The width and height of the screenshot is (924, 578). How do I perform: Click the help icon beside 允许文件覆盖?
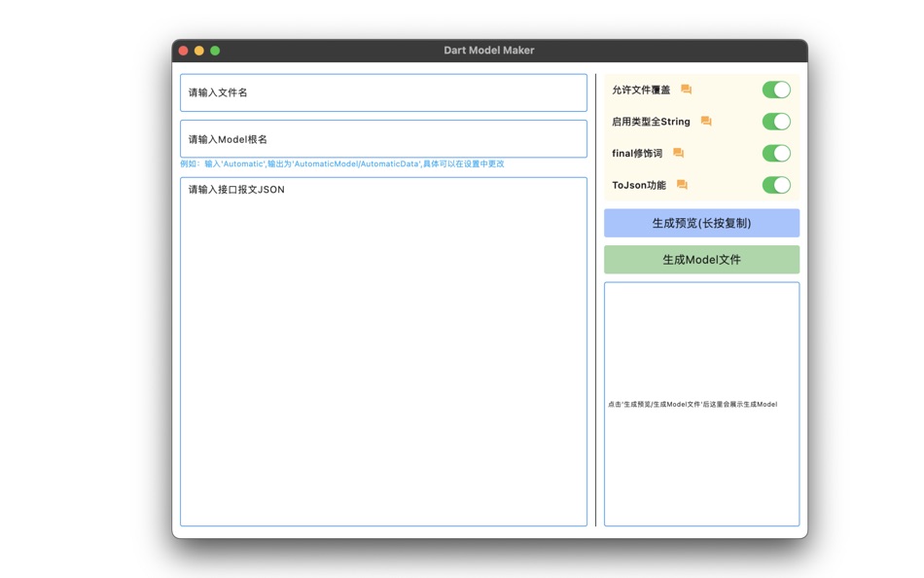coord(685,89)
